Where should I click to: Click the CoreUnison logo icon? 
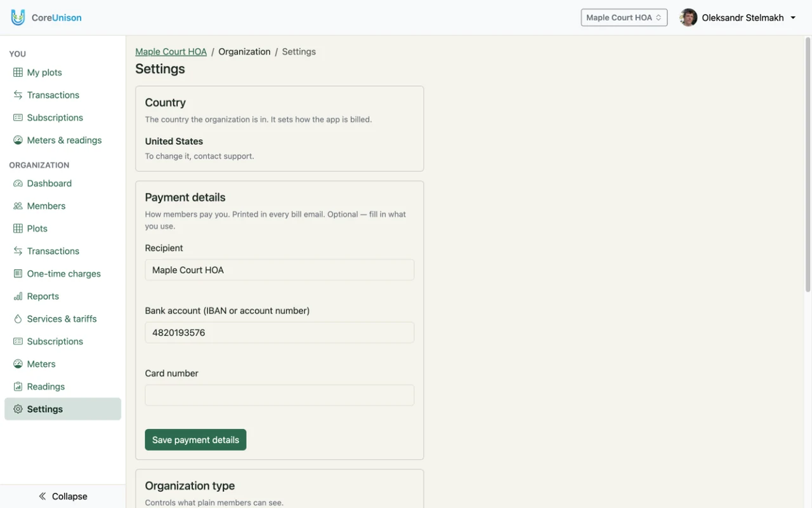(18, 18)
